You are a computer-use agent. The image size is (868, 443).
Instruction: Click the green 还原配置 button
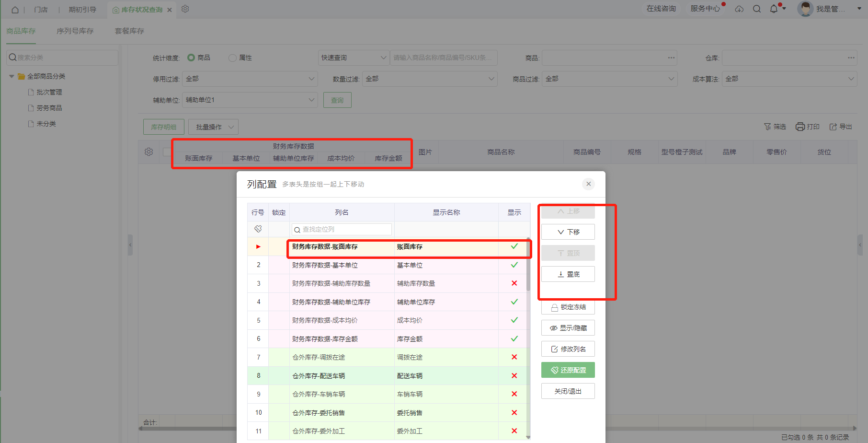[568, 370]
